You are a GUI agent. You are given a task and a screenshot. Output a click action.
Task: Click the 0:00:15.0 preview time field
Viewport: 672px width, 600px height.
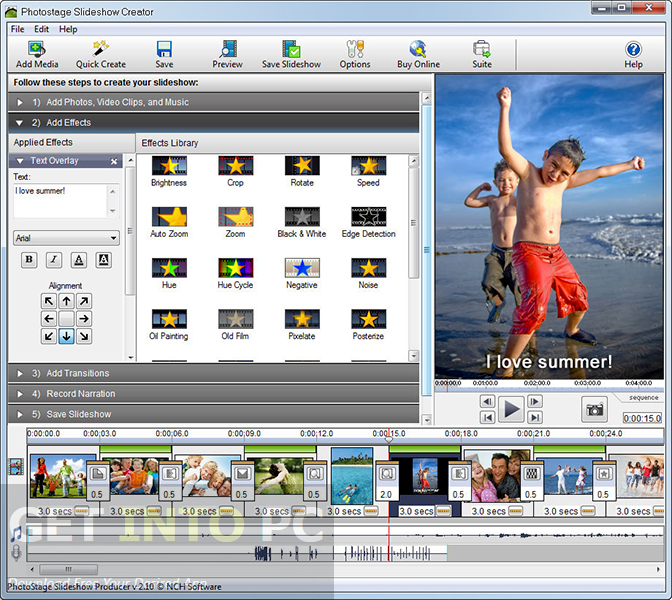[x=642, y=418]
